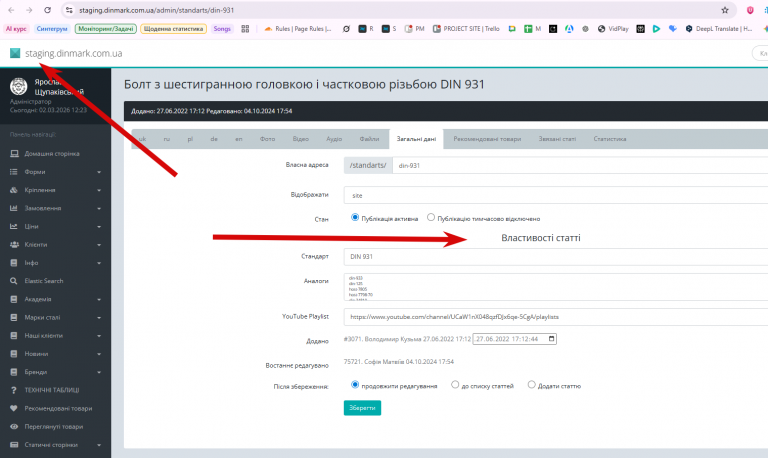Open ТЕХНІЧНІ ТАБЛИЦІ question mark icon
Viewport: 768px width, 458px height.
coord(14,390)
